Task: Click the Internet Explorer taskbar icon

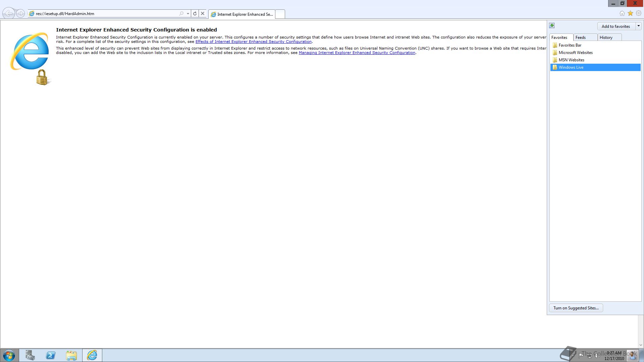Action: point(92,355)
